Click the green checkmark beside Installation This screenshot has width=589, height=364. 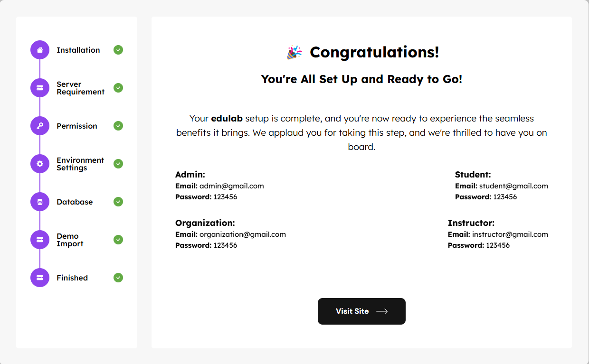click(x=118, y=50)
